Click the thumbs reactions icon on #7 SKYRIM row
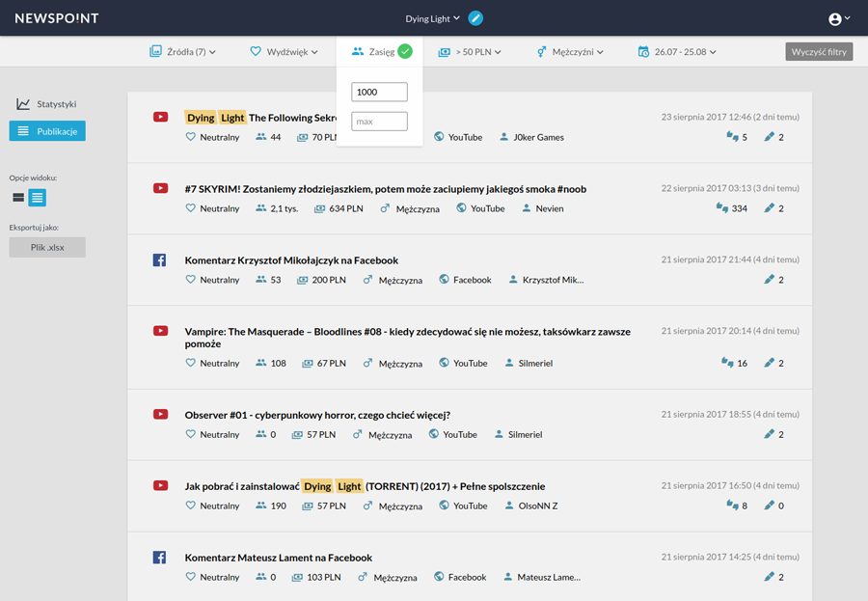 (x=721, y=207)
